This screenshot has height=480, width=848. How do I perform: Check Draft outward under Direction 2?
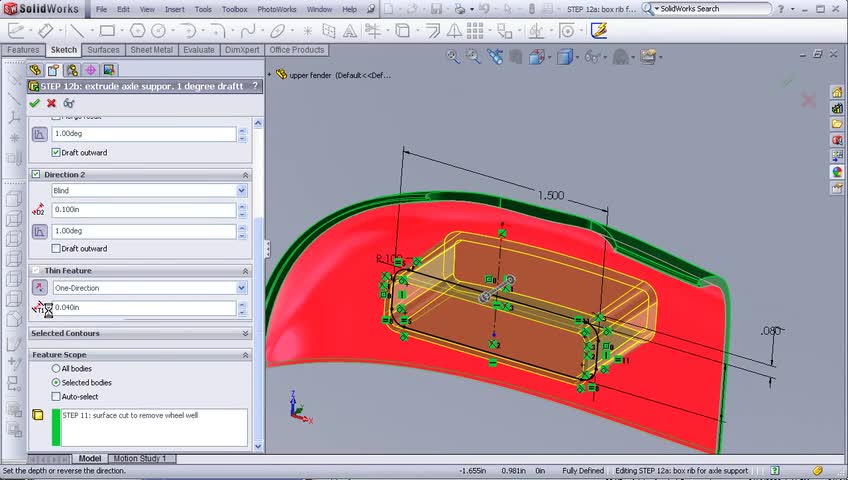pyautogui.click(x=56, y=249)
